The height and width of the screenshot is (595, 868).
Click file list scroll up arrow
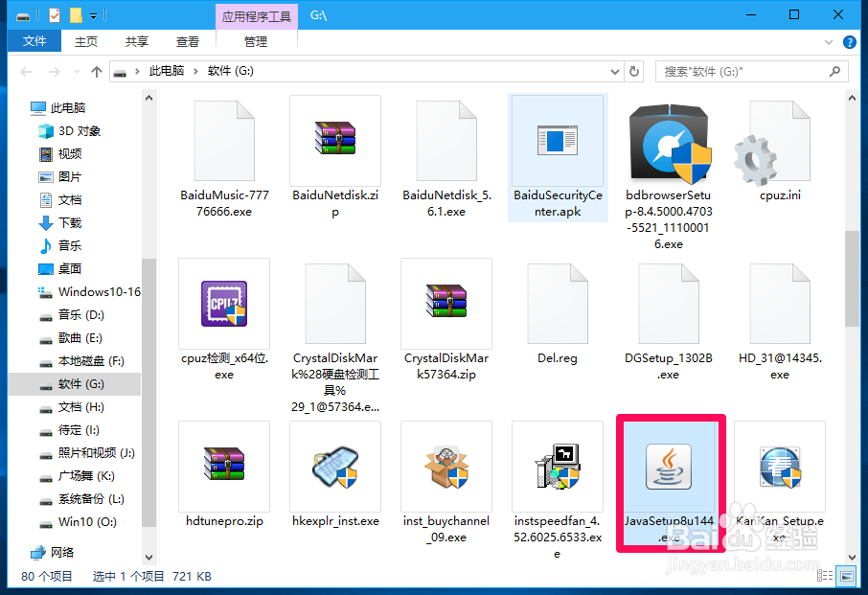tap(852, 98)
